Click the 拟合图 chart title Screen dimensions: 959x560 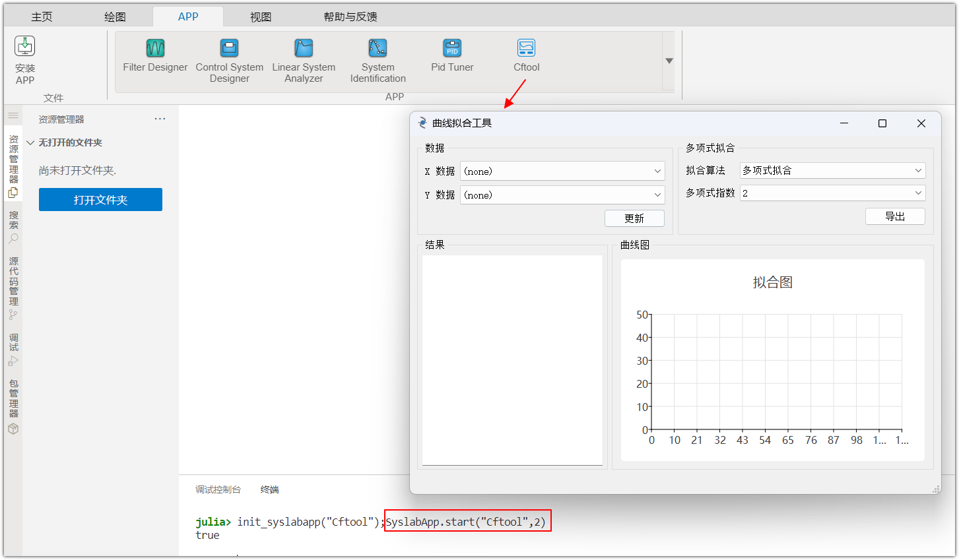click(x=773, y=282)
